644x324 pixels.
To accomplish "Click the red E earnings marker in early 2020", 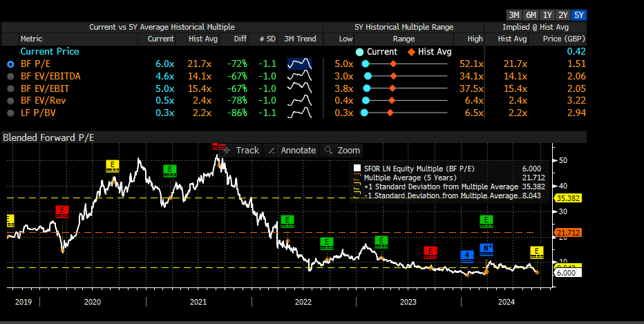I will pos(62,211).
